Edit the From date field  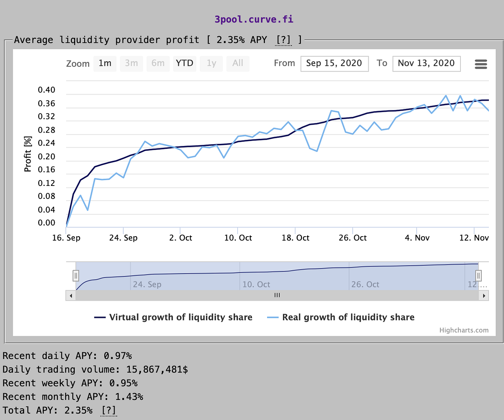[334, 64]
